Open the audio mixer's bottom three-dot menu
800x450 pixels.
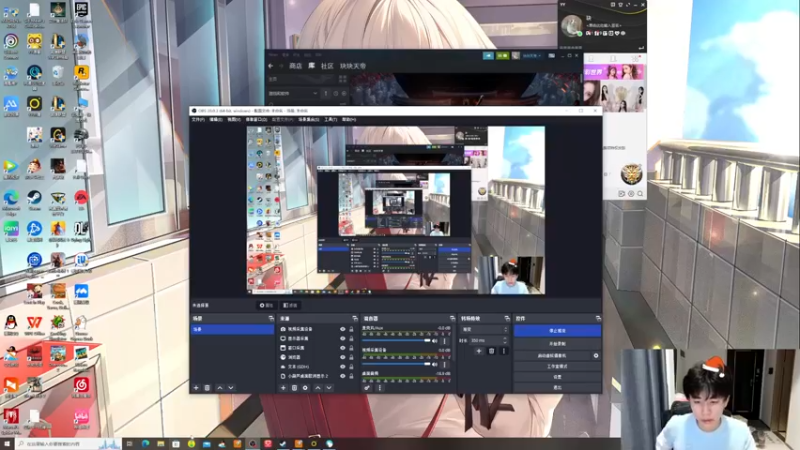[x=380, y=388]
